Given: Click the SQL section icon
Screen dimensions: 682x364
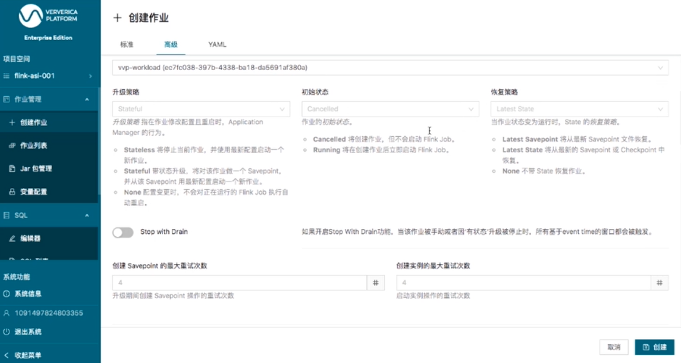Looking at the screenshot, I should [7, 215].
